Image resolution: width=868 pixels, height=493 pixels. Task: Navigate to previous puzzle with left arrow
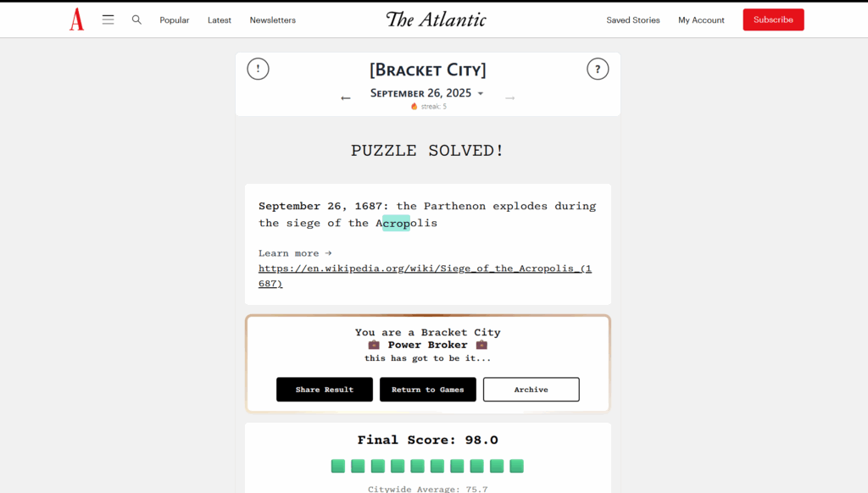point(346,97)
